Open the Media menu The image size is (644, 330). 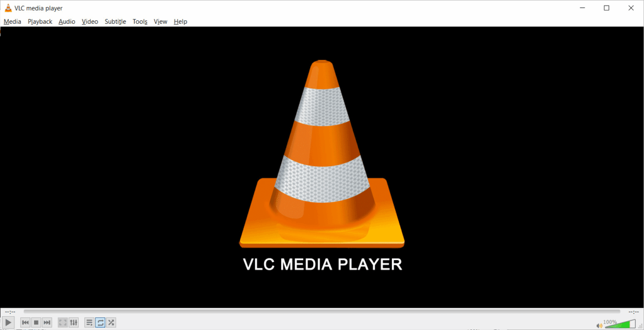click(12, 21)
